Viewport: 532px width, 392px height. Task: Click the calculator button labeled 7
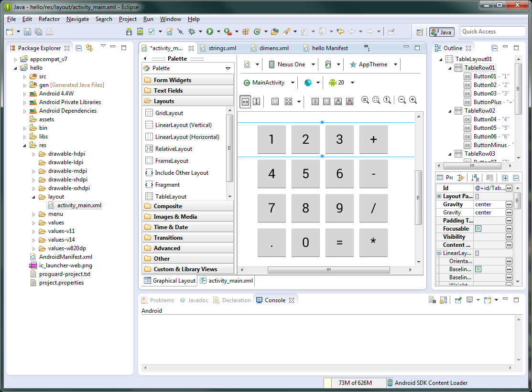pos(271,208)
